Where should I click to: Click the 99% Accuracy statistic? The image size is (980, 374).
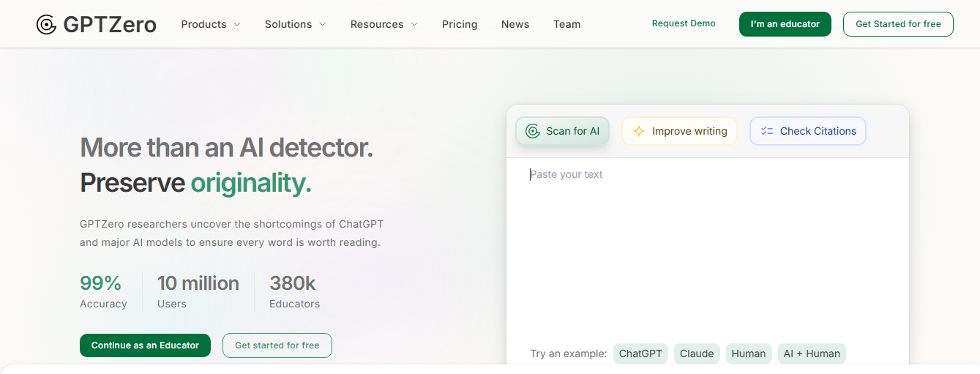[x=103, y=291]
